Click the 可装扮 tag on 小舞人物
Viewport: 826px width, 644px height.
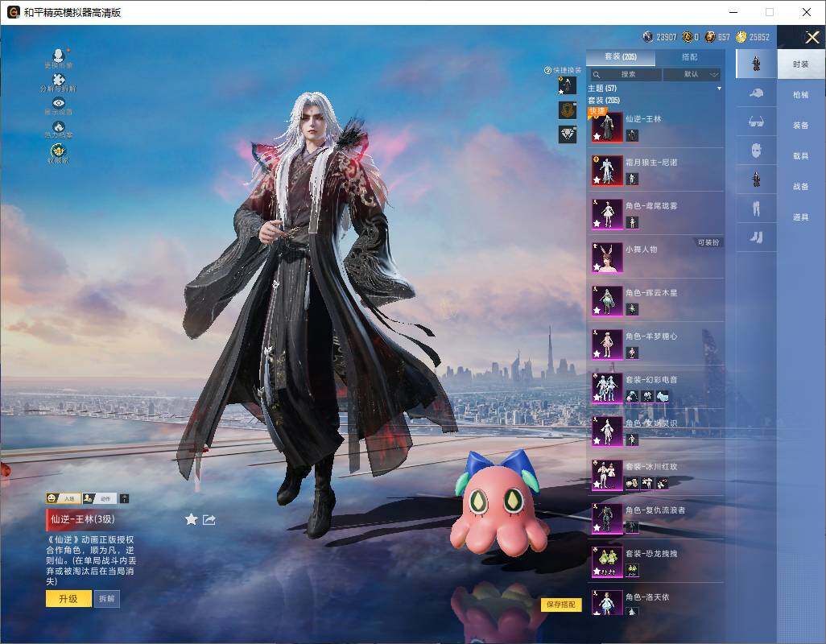point(708,243)
